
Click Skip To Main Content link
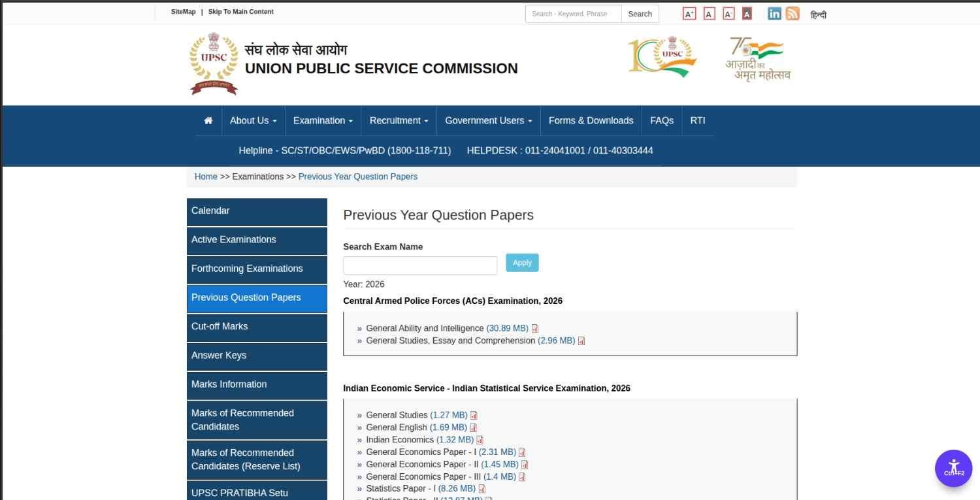241,12
